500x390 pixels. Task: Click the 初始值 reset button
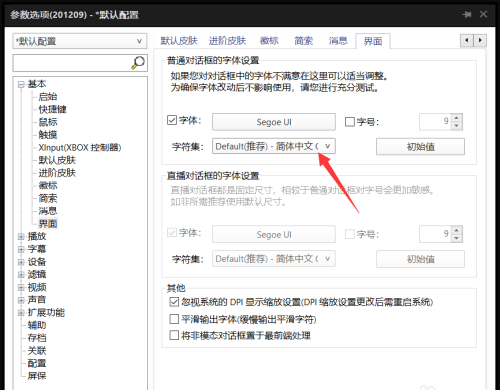420,147
